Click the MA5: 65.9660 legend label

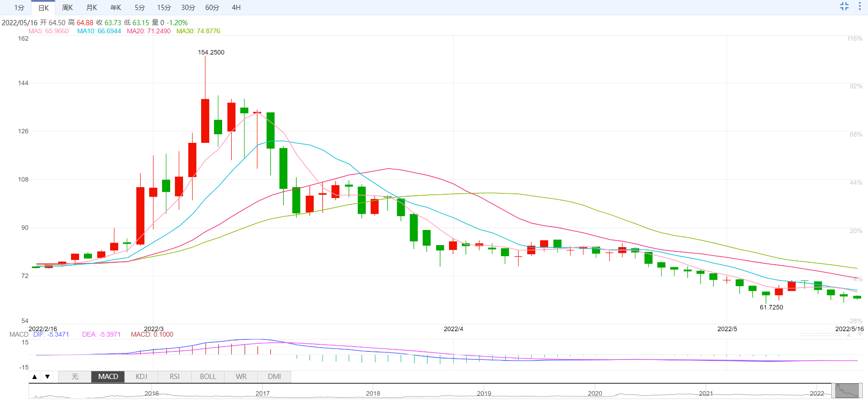coord(49,31)
